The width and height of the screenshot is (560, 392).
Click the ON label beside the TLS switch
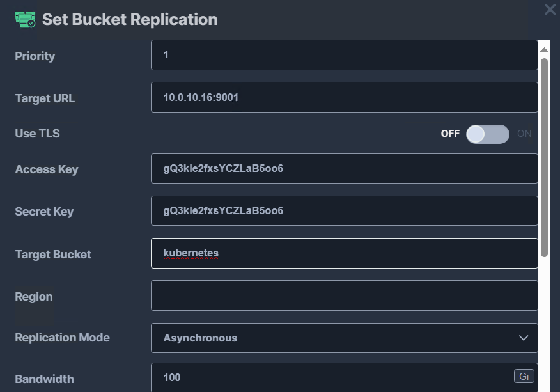click(524, 134)
